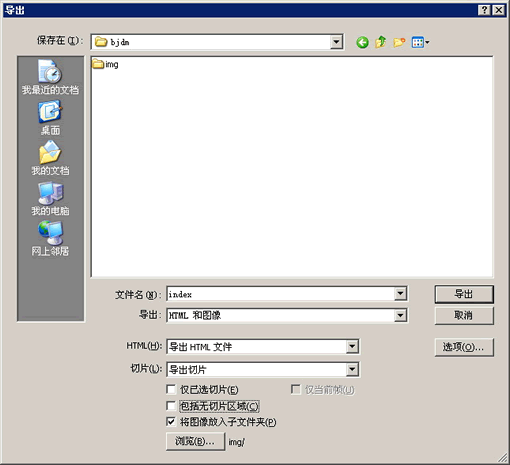Enable 包括无切片区域 checkbox
Viewport: 510px width, 465px height.
171,406
